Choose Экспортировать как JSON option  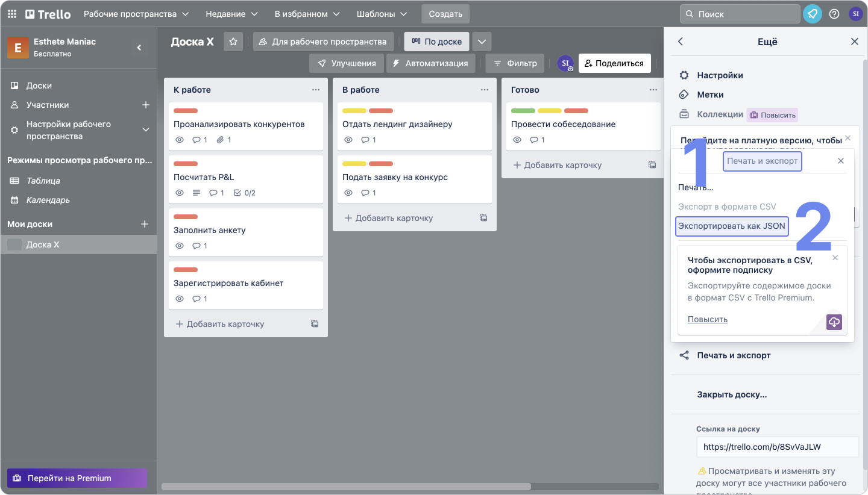(x=732, y=226)
